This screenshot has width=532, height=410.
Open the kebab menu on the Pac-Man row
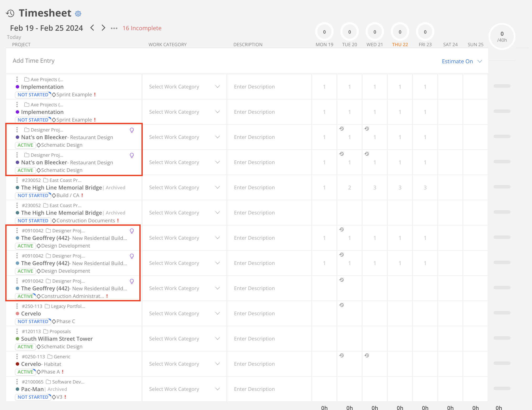coord(17,382)
